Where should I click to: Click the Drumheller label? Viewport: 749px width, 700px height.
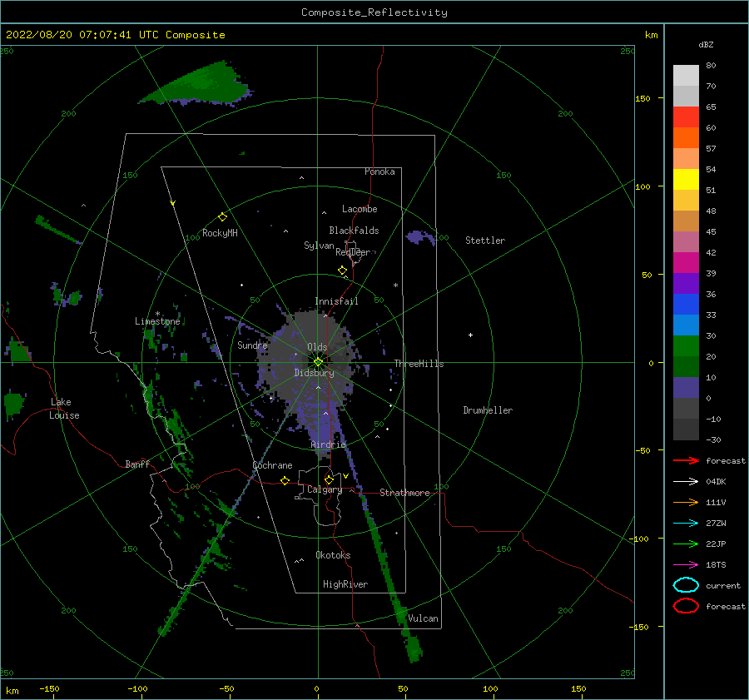pyautogui.click(x=488, y=410)
